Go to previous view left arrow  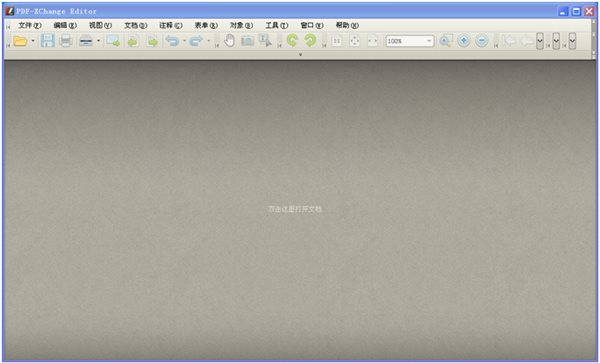[x=509, y=41]
